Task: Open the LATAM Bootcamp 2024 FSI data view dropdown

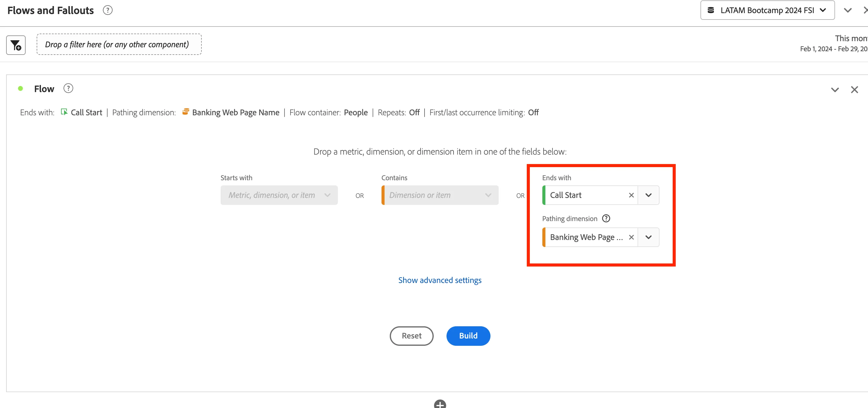Action: point(767,10)
